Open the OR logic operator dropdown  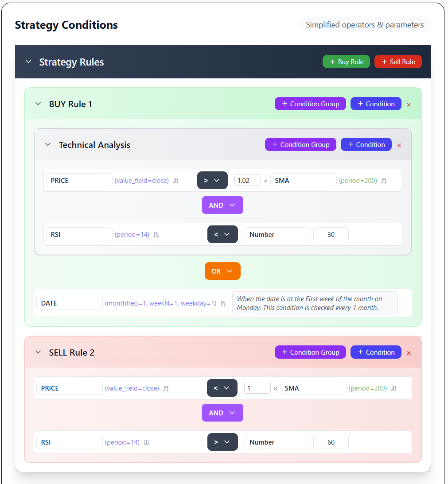point(222,271)
